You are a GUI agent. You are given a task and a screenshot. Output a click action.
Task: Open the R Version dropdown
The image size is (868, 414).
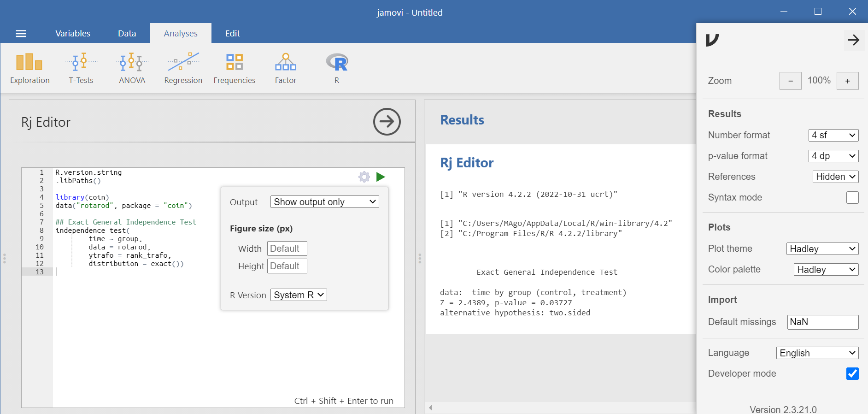coord(299,295)
